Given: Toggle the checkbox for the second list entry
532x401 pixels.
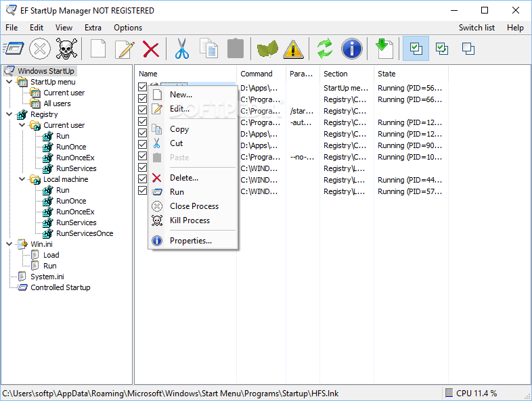Looking at the screenshot, I should coord(143,98).
